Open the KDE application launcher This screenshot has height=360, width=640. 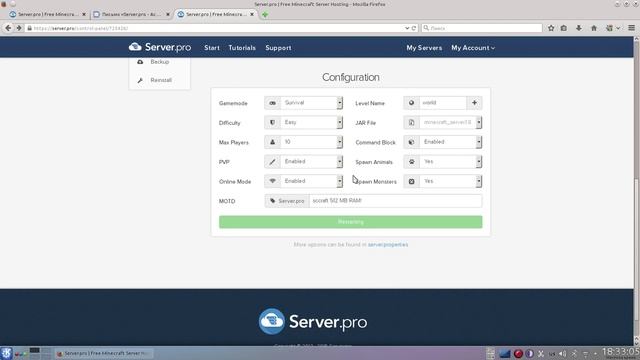(x=6, y=353)
